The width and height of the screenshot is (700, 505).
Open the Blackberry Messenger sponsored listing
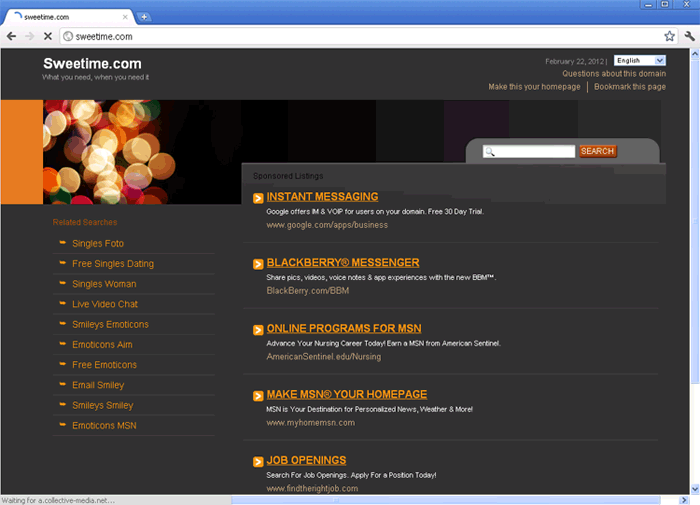pyautogui.click(x=342, y=263)
